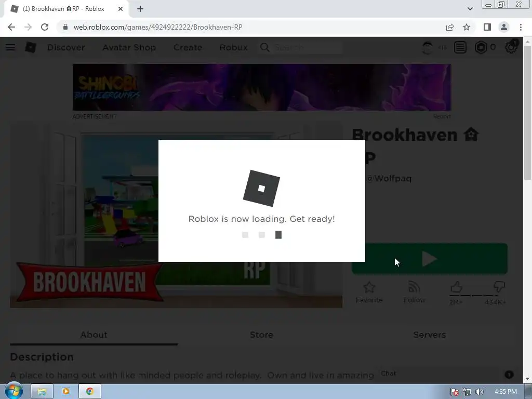Open the settings gear icon
The image size is (532, 399).
(x=511, y=47)
